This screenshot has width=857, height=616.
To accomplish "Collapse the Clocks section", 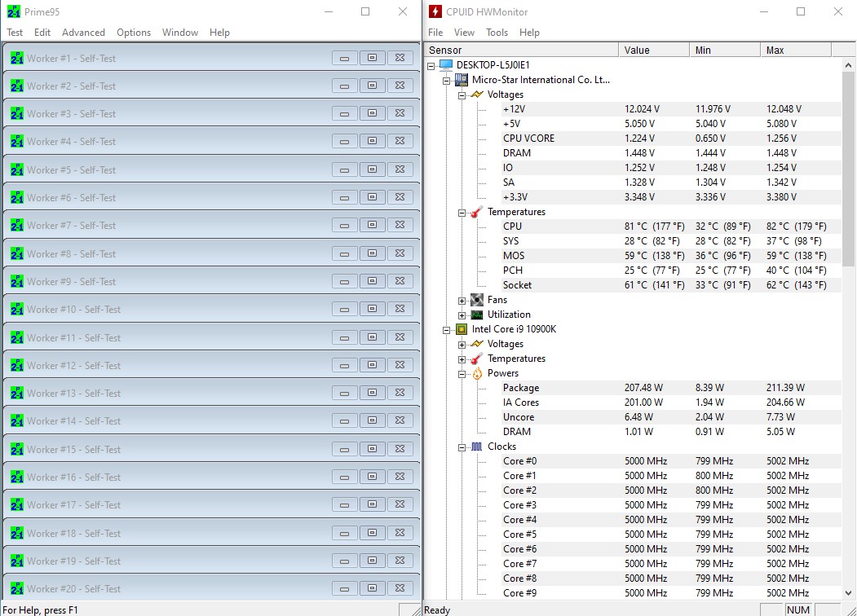I will tap(462, 447).
